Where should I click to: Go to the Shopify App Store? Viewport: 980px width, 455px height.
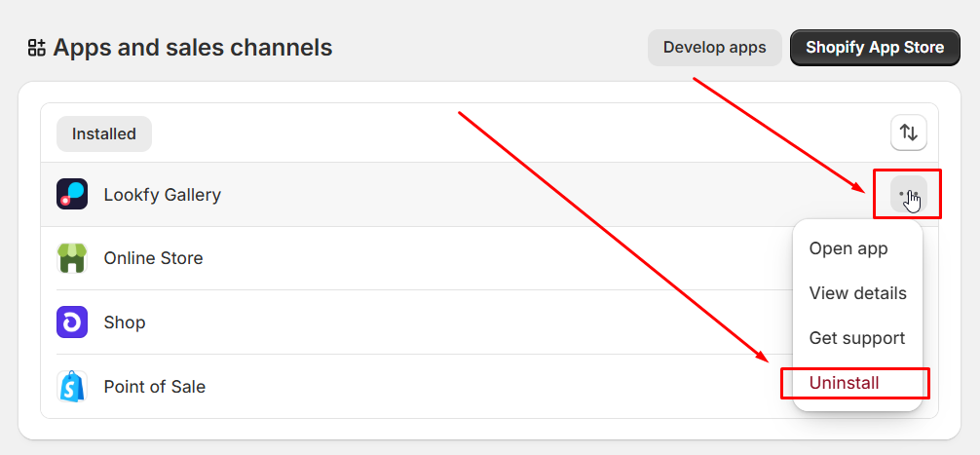click(875, 48)
